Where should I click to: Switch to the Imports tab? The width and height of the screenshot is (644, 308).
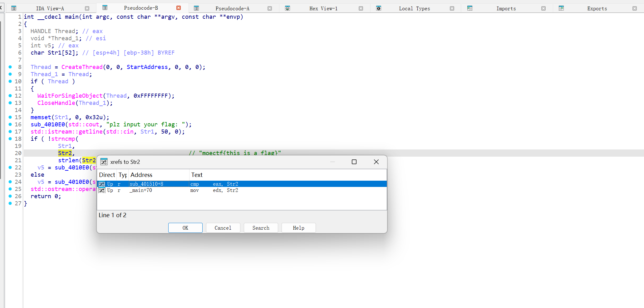[506, 8]
